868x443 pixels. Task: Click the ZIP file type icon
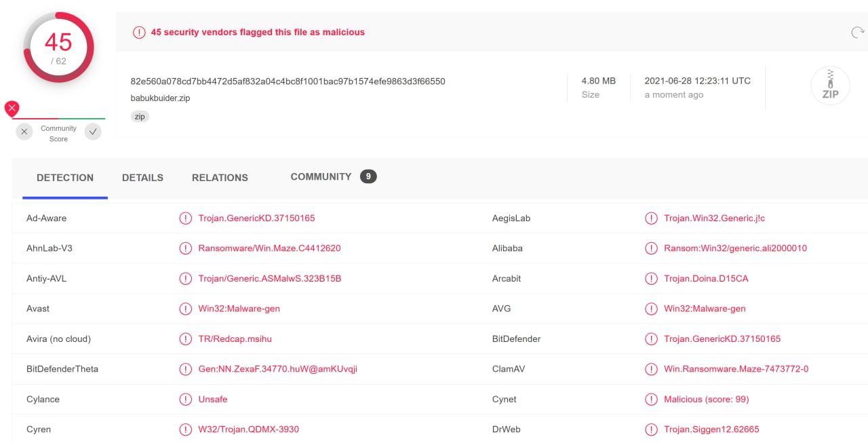click(830, 85)
